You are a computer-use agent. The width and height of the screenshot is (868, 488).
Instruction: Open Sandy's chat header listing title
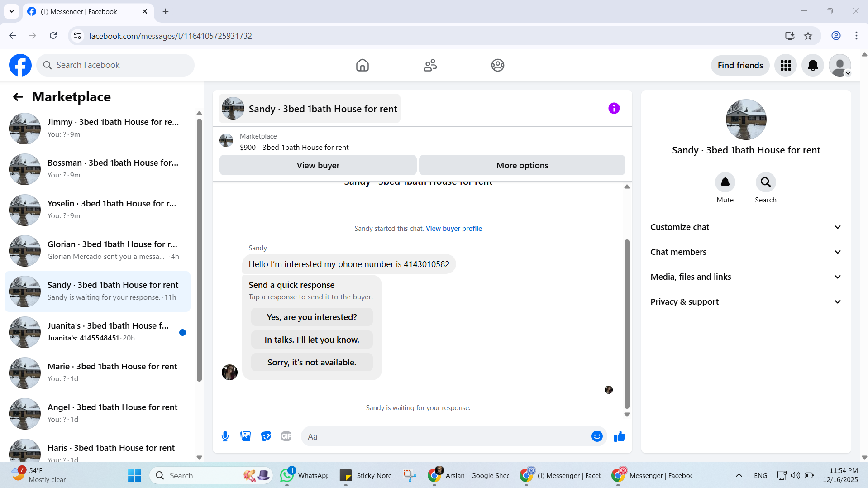(310, 109)
